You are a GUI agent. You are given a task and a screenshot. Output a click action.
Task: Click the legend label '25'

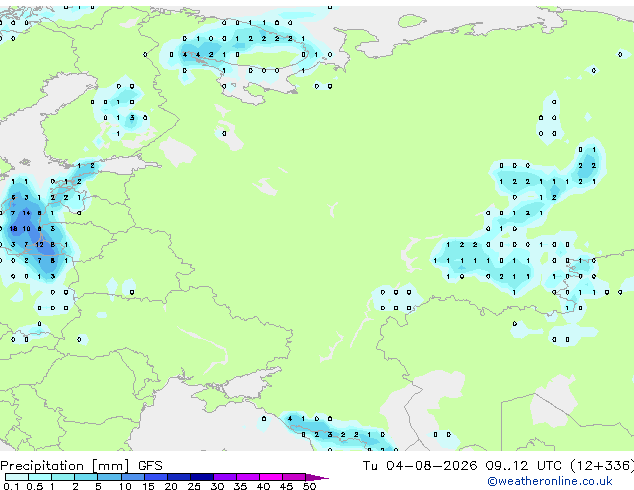194,486
